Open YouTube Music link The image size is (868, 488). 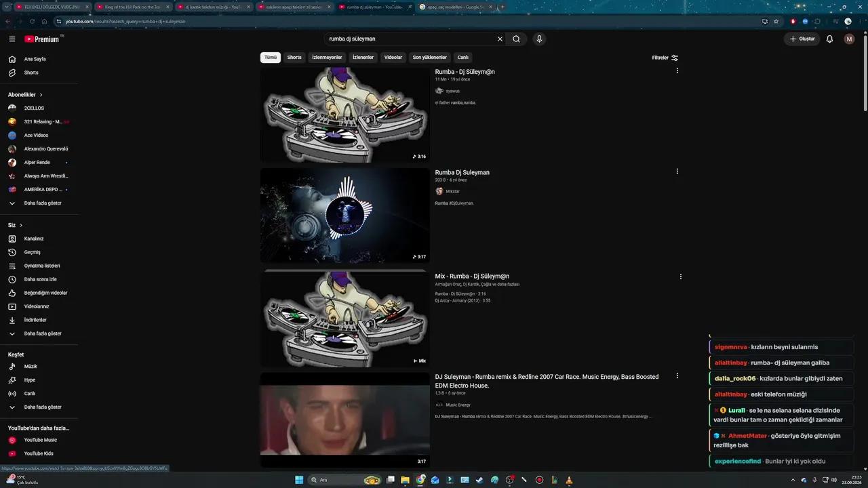click(x=39, y=440)
